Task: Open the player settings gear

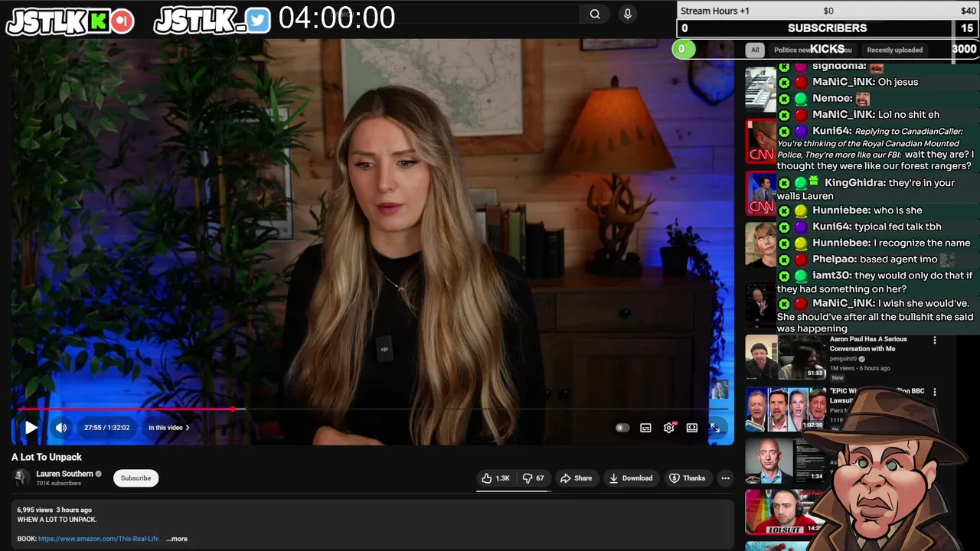Action: click(669, 428)
